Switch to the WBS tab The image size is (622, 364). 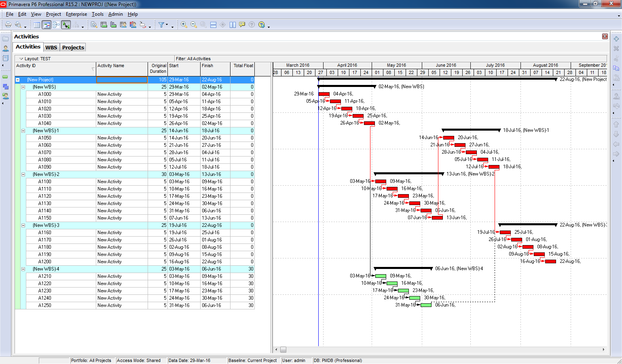point(51,47)
